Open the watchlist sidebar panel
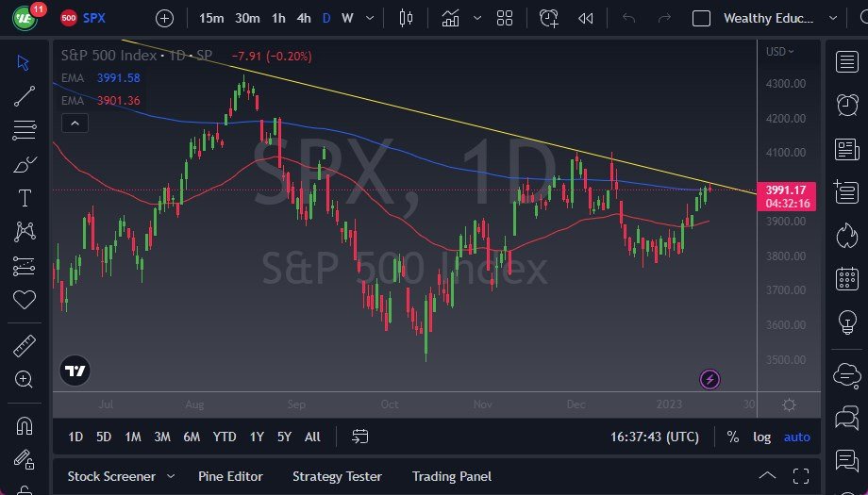Screen dimensions: 868x495 pos(847,62)
